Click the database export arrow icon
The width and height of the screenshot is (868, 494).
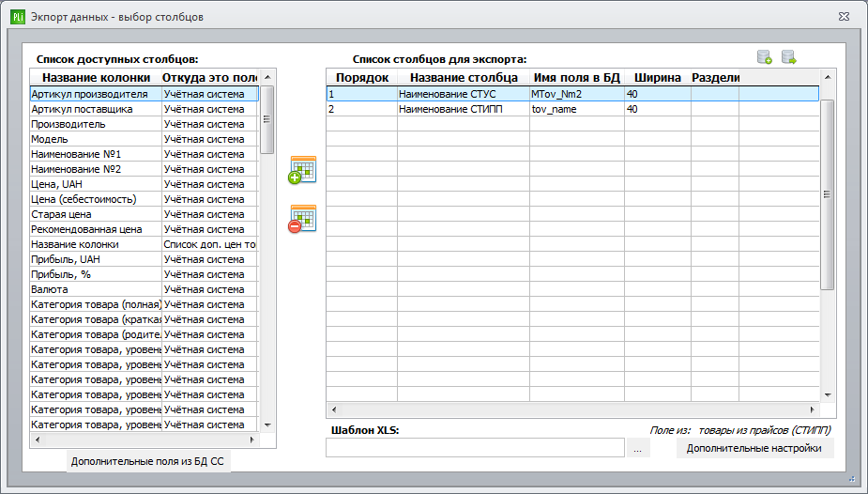coord(789,57)
